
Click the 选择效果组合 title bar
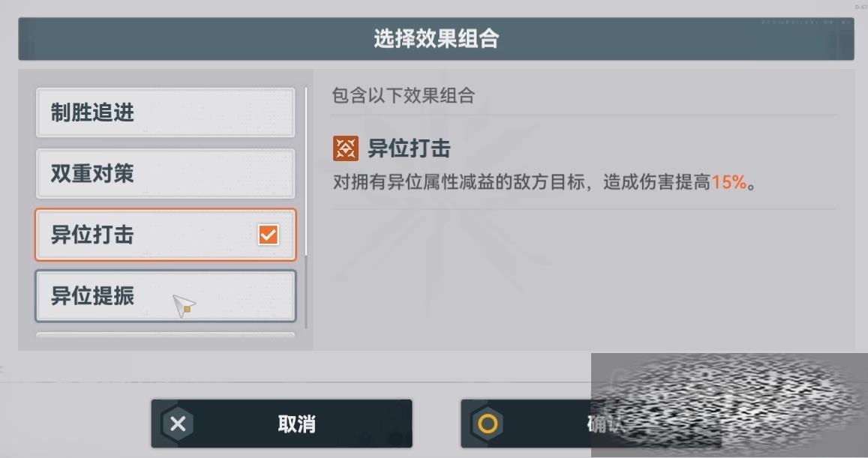point(436,39)
